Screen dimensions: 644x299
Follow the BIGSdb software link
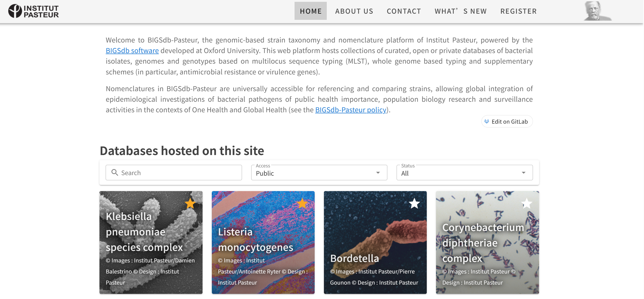[x=132, y=51]
